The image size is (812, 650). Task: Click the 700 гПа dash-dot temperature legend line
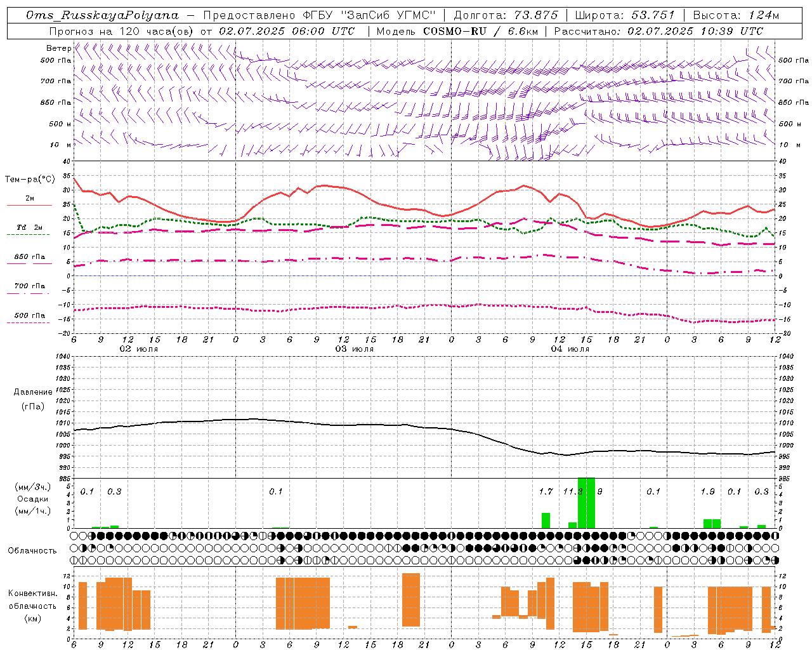tap(29, 293)
